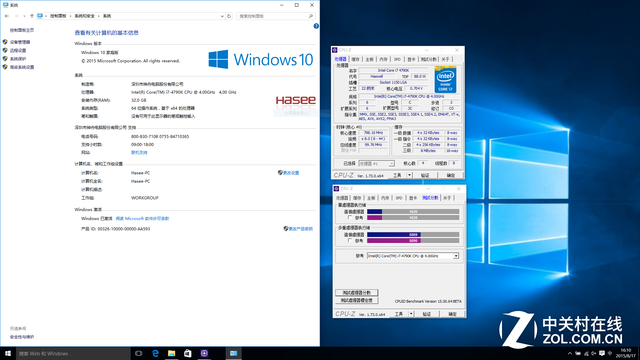
Task: Click multi-thread blue processor score bar
Action: (x=413, y=235)
